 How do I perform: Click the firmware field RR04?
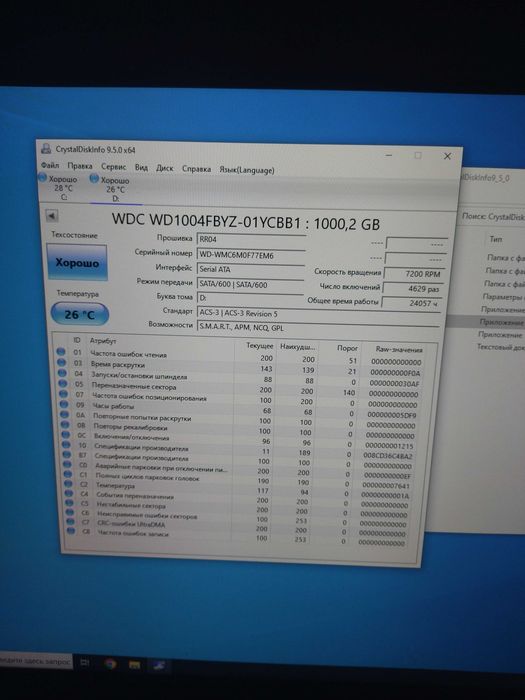(x=251, y=240)
